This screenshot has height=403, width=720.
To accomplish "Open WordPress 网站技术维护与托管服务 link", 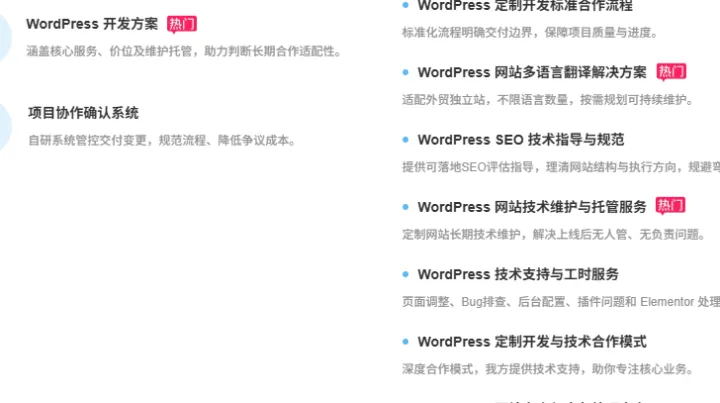I will tap(532, 207).
